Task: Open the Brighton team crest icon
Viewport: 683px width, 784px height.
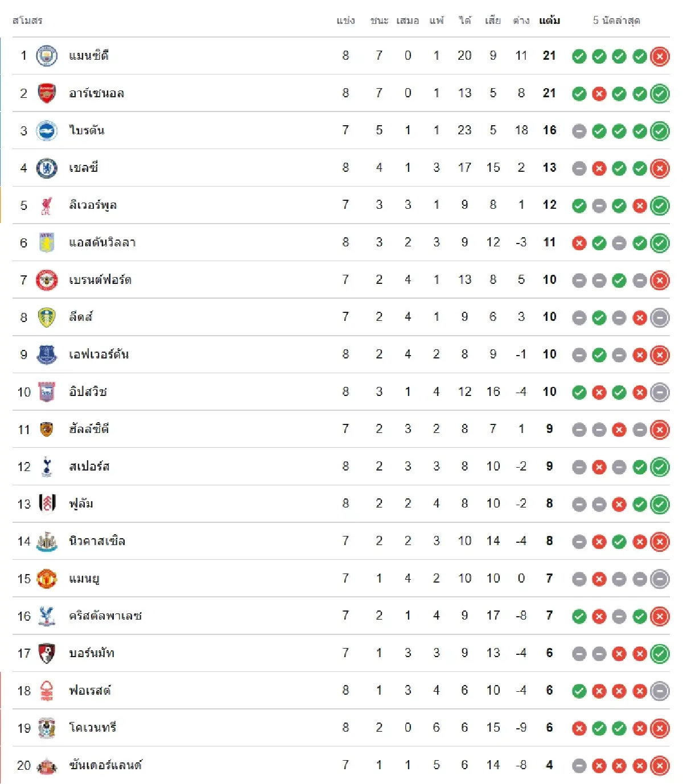Action: [x=47, y=131]
